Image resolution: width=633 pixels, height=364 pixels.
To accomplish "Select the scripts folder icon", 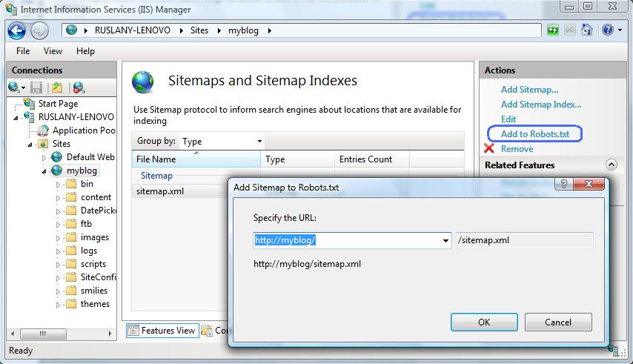I will [x=71, y=263].
